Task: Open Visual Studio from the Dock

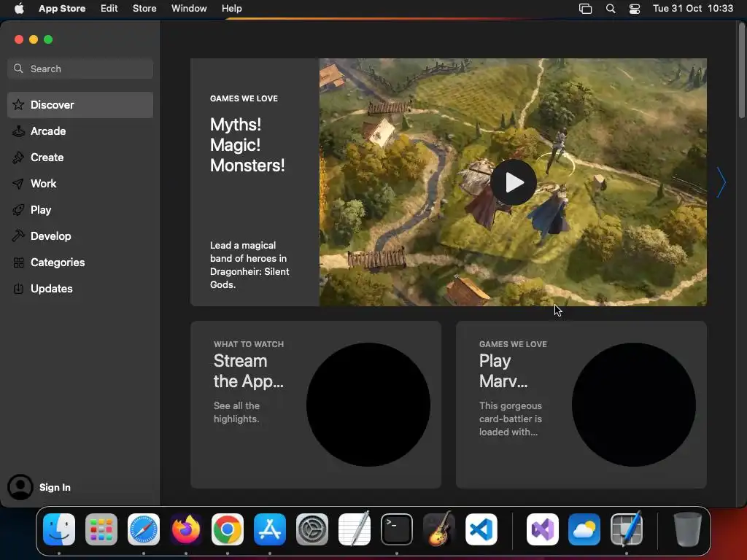Action: pyautogui.click(x=543, y=529)
